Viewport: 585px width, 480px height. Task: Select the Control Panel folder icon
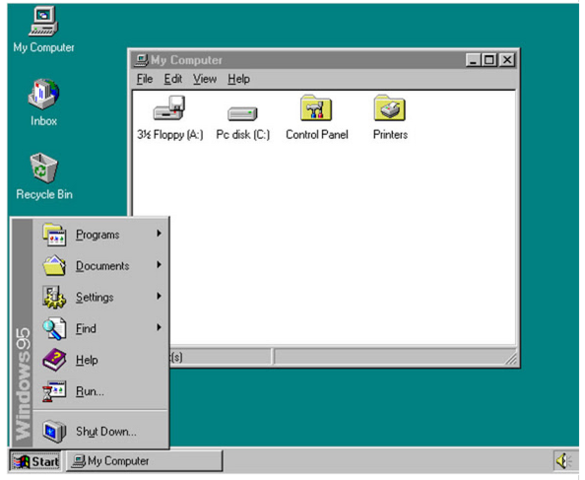pos(316,108)
